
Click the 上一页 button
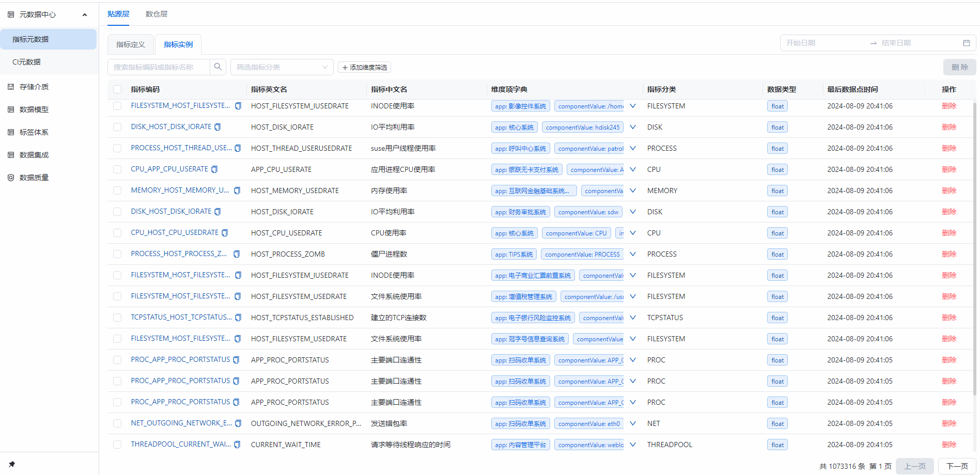click(x=914, y=466)
